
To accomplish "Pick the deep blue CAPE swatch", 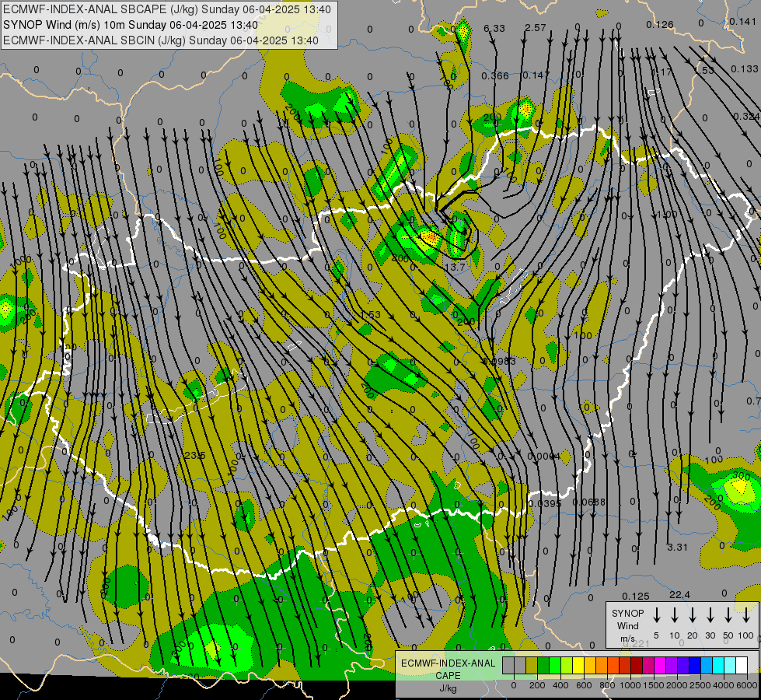I will pos(695,665).
